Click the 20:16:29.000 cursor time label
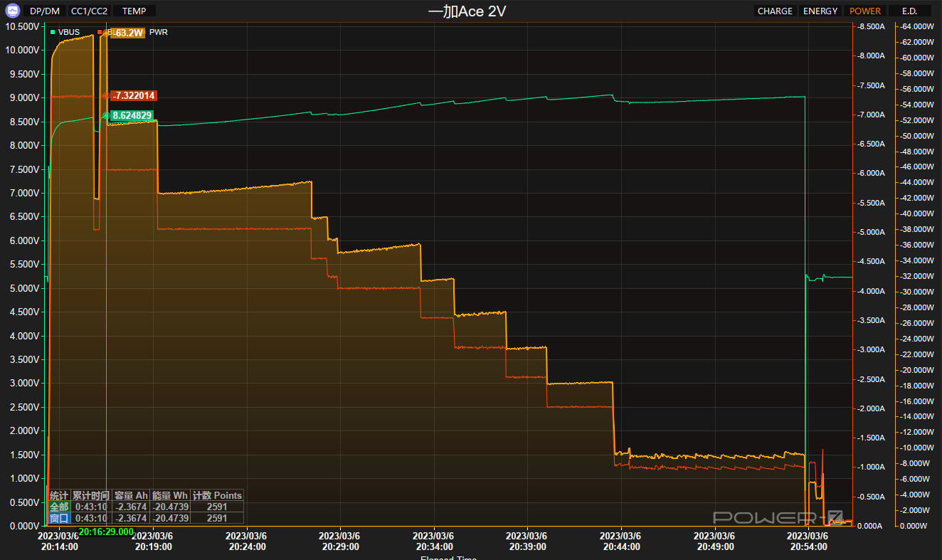The width and height of the screenshot is (942, 560). coord(106,532)
